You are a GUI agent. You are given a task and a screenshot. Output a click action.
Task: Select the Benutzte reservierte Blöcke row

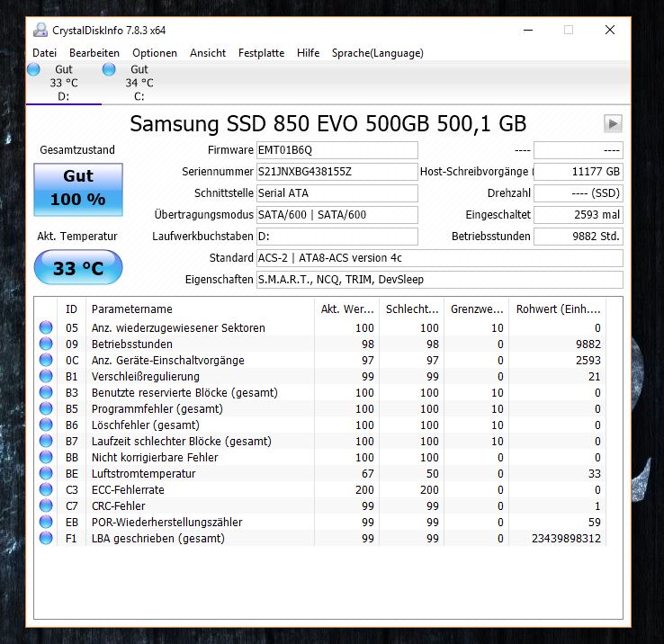click(x=320, y=392)
